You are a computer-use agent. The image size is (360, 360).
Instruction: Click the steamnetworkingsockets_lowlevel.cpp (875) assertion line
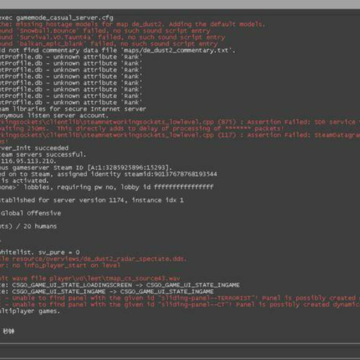point(180,122)
